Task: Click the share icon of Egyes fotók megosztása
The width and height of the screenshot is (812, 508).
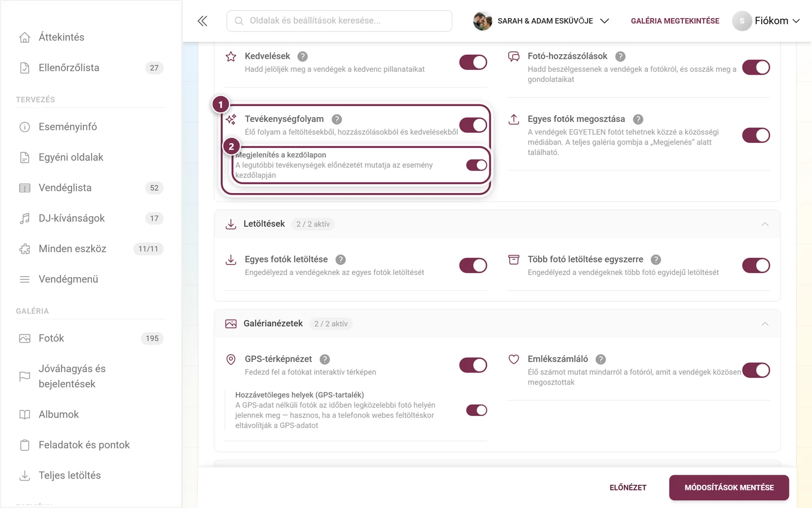Action: tap(514, 119)
